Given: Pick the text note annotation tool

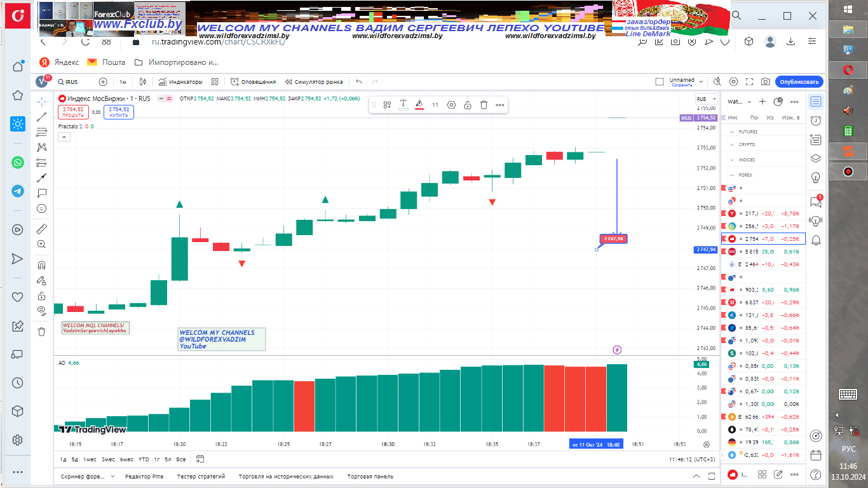Looking at the screenshot, I should 42,193.
